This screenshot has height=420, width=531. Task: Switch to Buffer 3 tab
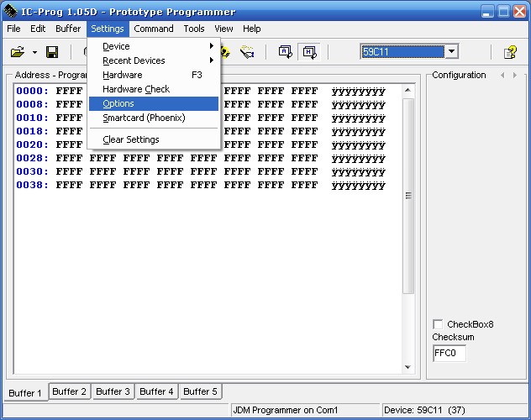click(x=113, y=391)
